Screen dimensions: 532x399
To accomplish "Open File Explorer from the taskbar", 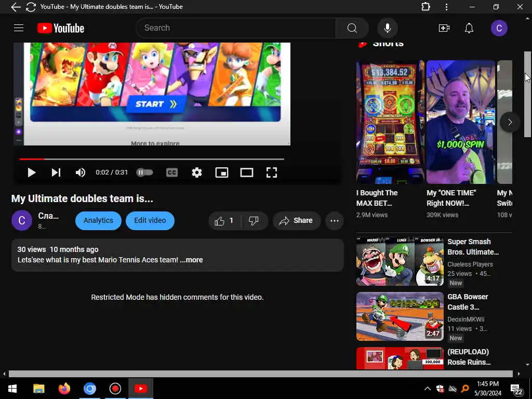I will click(x=38, y=389).
